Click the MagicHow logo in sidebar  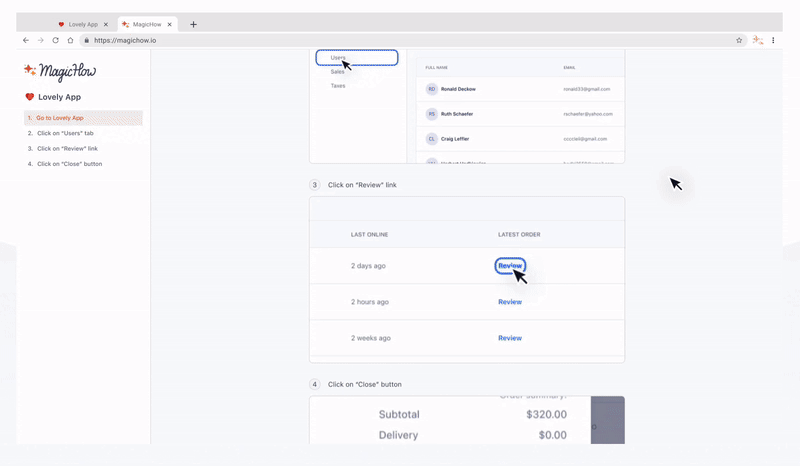[x=60, y=71]
